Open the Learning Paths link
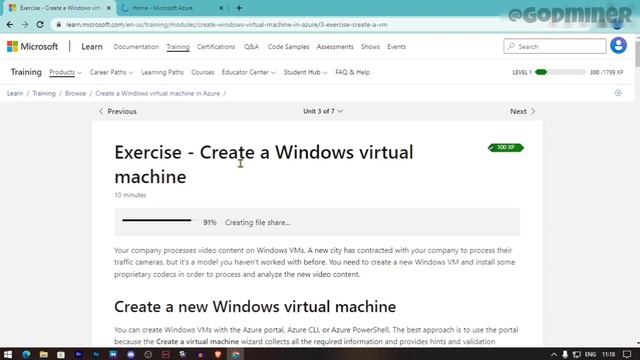The image size is (640, 360). (x=162, y=72)
